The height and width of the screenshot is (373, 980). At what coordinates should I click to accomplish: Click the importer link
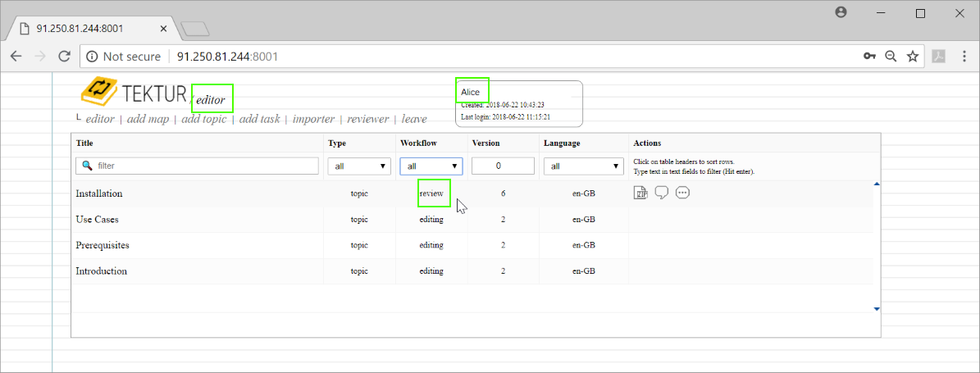coord(313,119)
